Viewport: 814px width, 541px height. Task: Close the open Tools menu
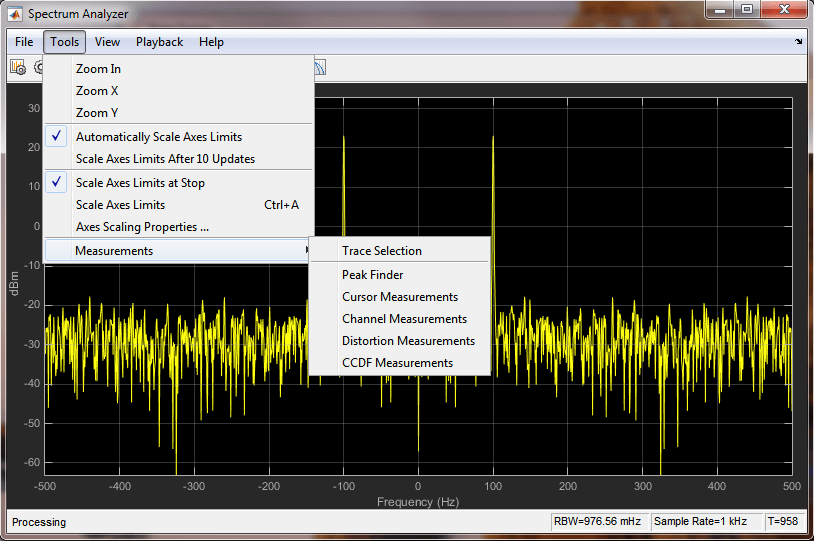pos(64,42)
